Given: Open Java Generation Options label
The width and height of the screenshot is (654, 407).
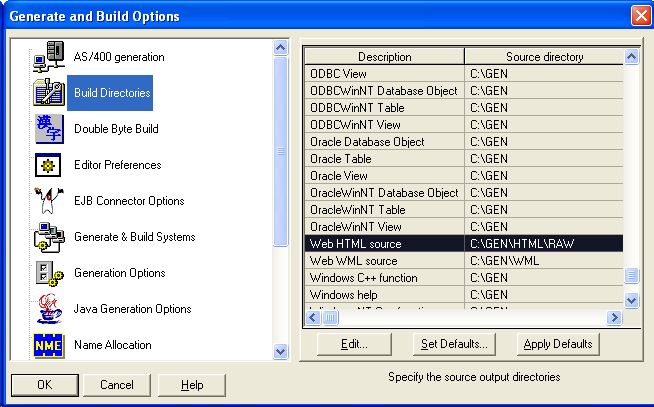Looking at the screenshot, I should pos(132,309).
